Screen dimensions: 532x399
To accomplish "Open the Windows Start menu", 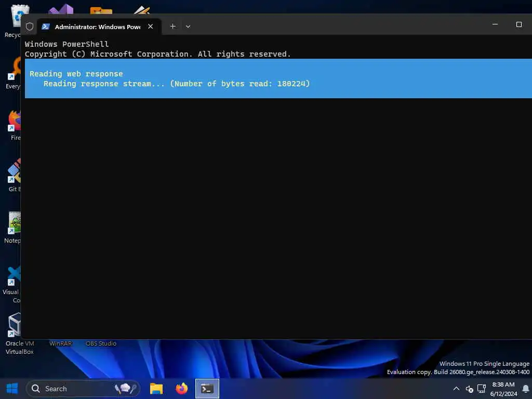I will (x=12, y=388).
